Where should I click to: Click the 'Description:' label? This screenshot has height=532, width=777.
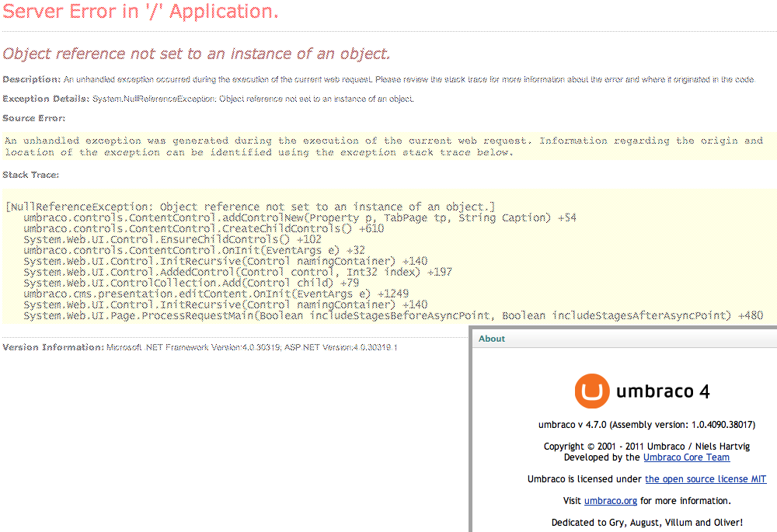click(x=31, y=79)
